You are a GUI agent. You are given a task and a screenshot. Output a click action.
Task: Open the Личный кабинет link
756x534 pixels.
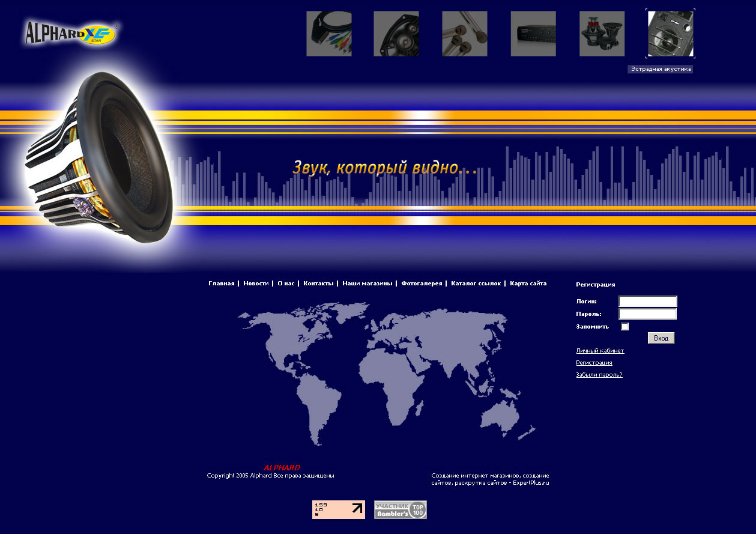(x=600, y=351)
